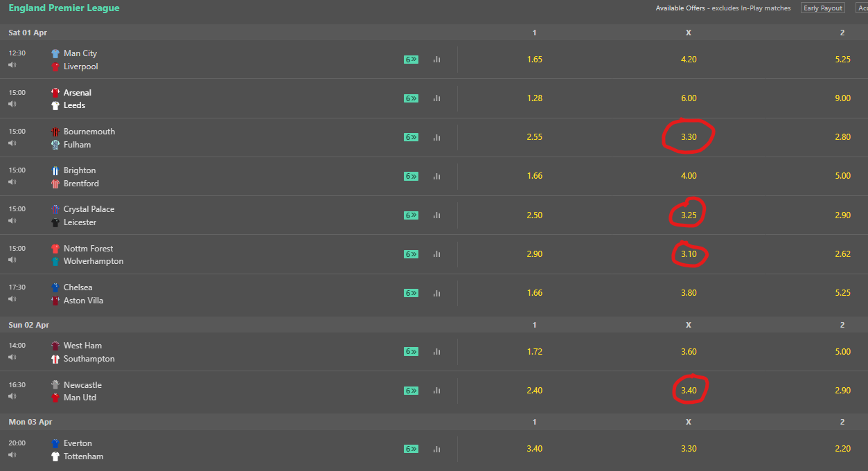868x471 pixels.
Task: View stats icon for Everton v Tottenham
Action: [x=436, y=449]
